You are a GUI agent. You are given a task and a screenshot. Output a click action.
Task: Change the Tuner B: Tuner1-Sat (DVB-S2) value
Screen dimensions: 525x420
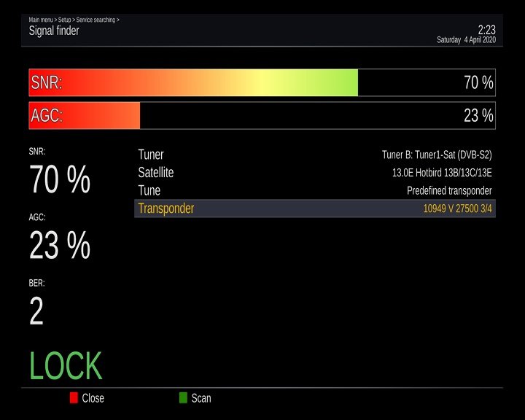[437, 155]
